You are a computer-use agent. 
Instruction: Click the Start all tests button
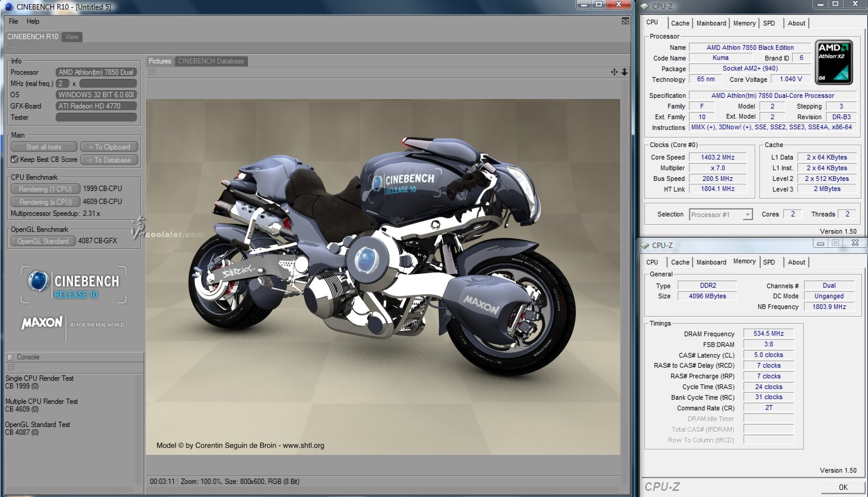(x=44, y=147)
